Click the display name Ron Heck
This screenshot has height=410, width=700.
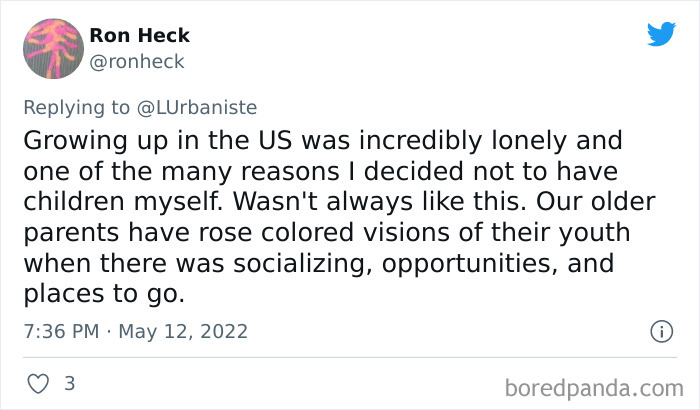click(139, 36)
